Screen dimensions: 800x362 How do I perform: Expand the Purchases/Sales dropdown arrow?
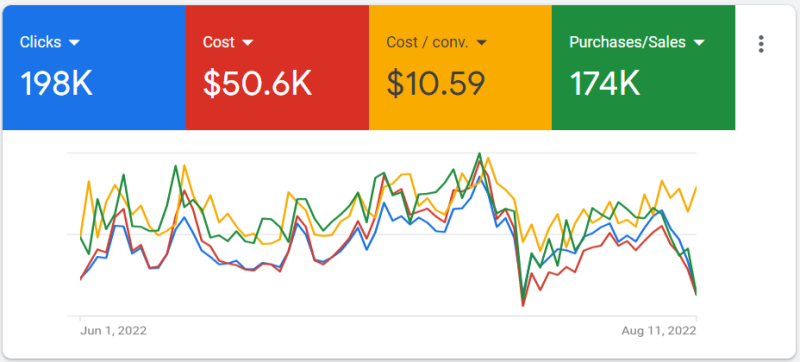pos(699,43)
